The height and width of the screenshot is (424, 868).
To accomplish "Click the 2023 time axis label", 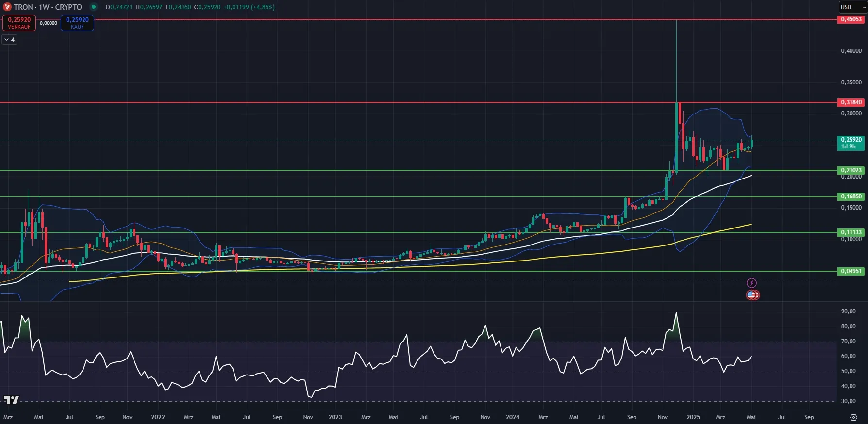I will click(335, 417).
